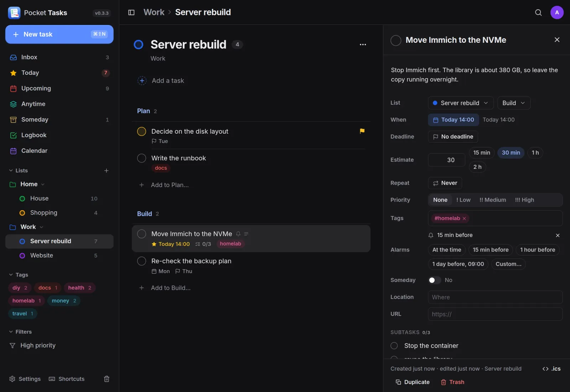The height and width of the screenshot is (392, 570).
Task: Open the Today view
Action: [x=59, y=73]
